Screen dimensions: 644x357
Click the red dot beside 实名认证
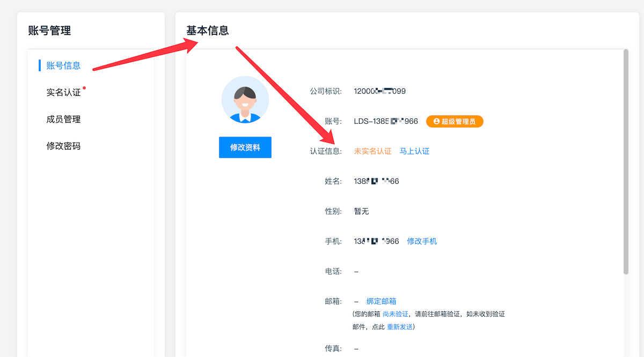click(84, 87)
